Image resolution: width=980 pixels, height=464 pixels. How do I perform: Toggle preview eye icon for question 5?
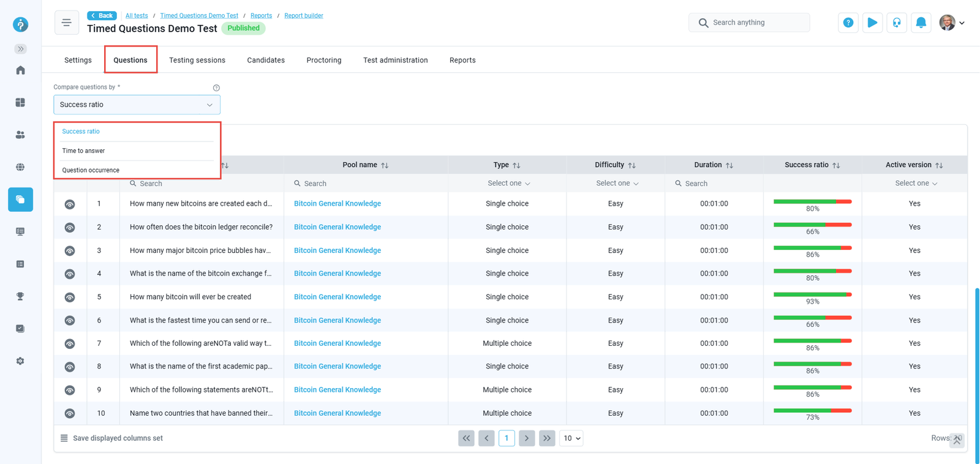tap(70, 297)
